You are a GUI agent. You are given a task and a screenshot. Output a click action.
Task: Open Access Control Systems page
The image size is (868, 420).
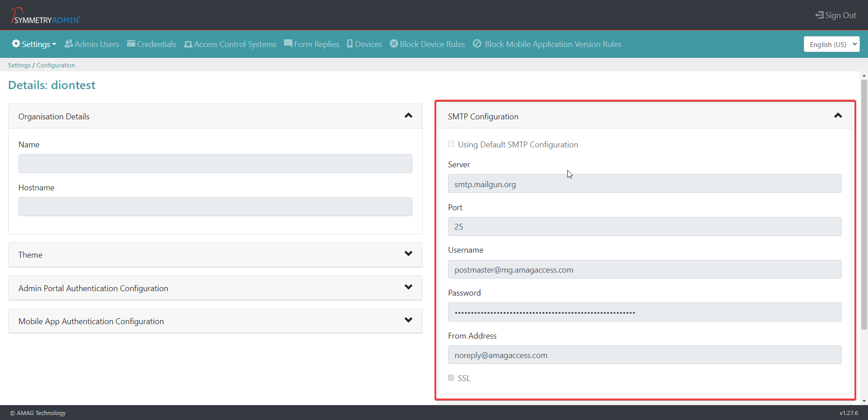(230, 44)
